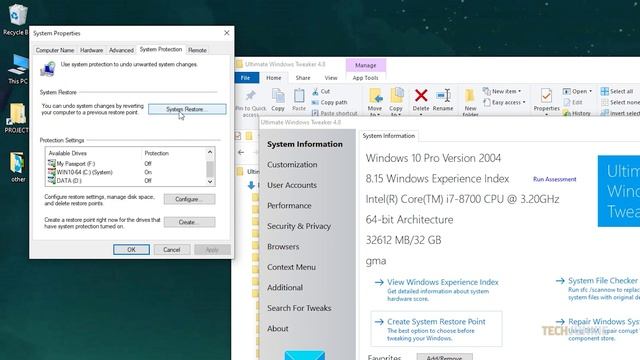Select the PROJECT folder on desktop
640x360 pixels.
click(16, 118)
